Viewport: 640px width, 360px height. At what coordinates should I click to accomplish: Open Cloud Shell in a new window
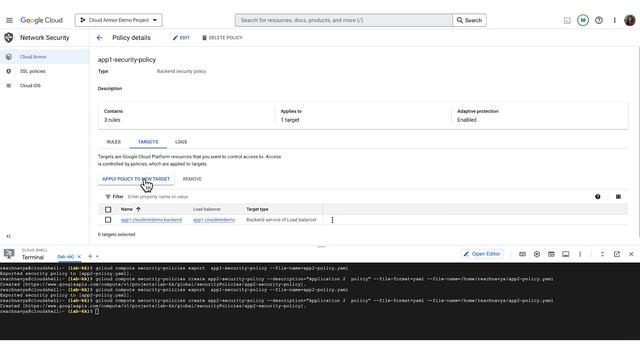617,254
